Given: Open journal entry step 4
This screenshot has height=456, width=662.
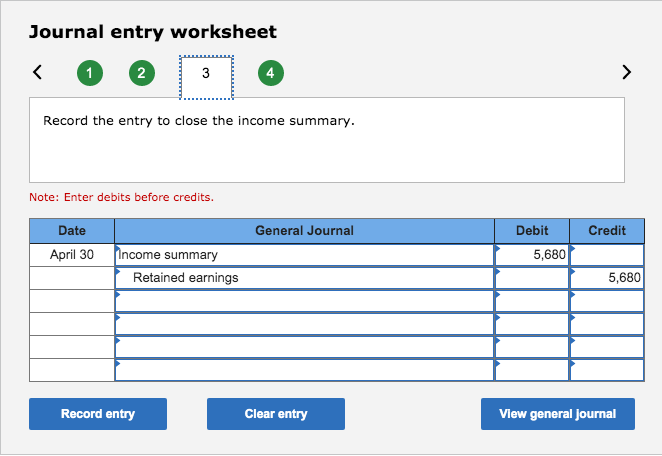Looking at the screenshot, I should tap(271, 73).
